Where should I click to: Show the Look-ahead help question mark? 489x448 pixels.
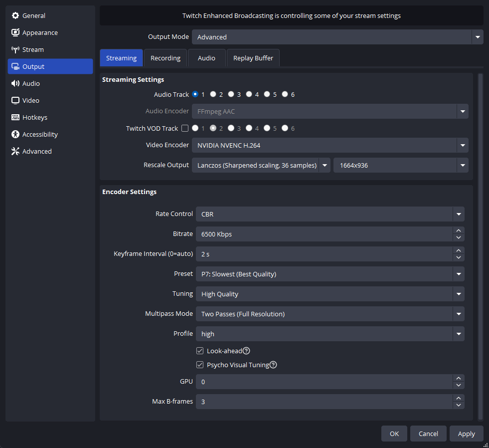point(246,351)
